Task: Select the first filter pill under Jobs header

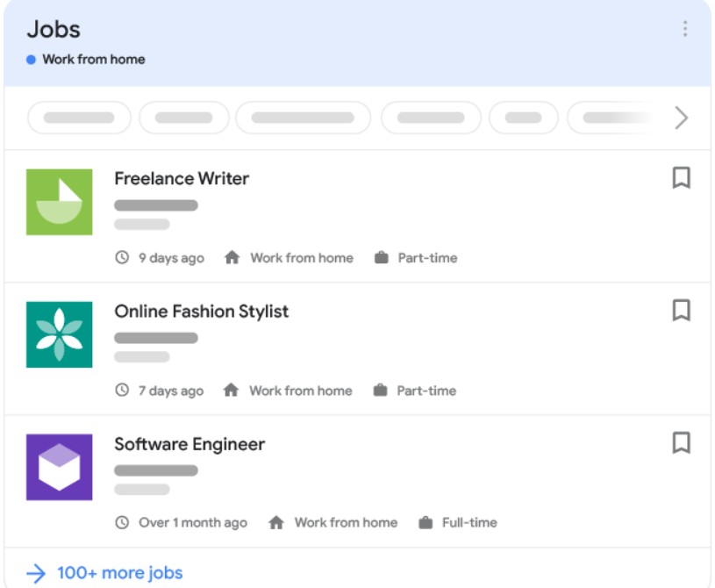Action: (79, 117)
